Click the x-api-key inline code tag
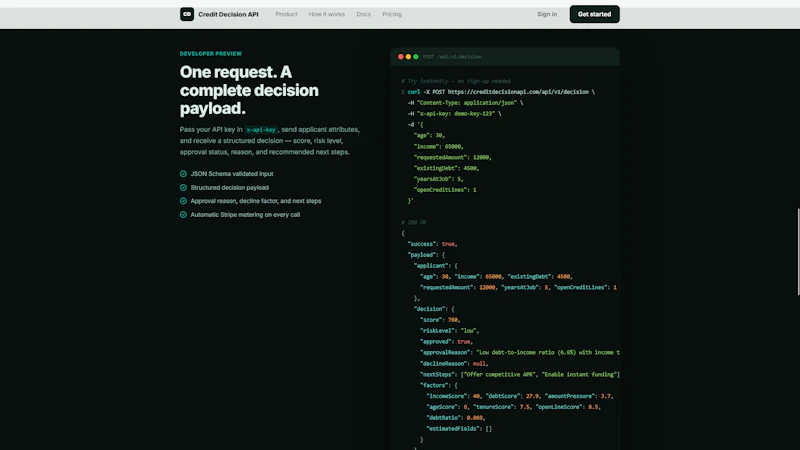Viewport: 800px width, 450px height. coord(261,130)
